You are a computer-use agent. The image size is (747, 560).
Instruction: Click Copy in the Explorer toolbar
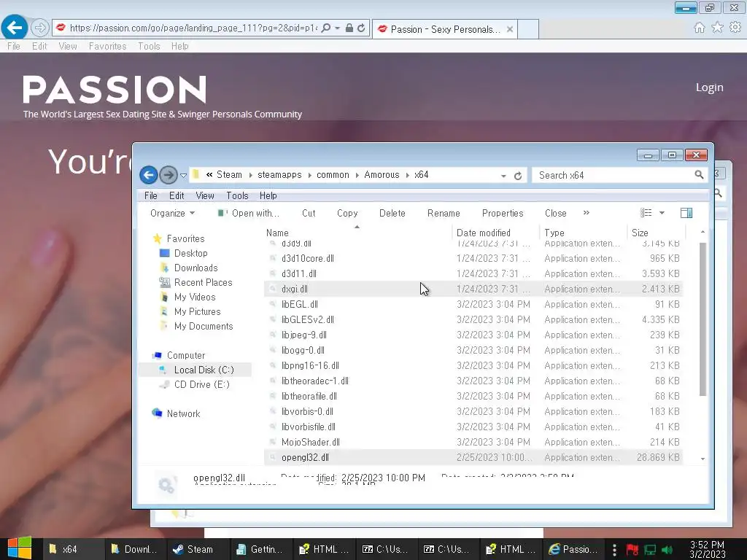(347, 214)
